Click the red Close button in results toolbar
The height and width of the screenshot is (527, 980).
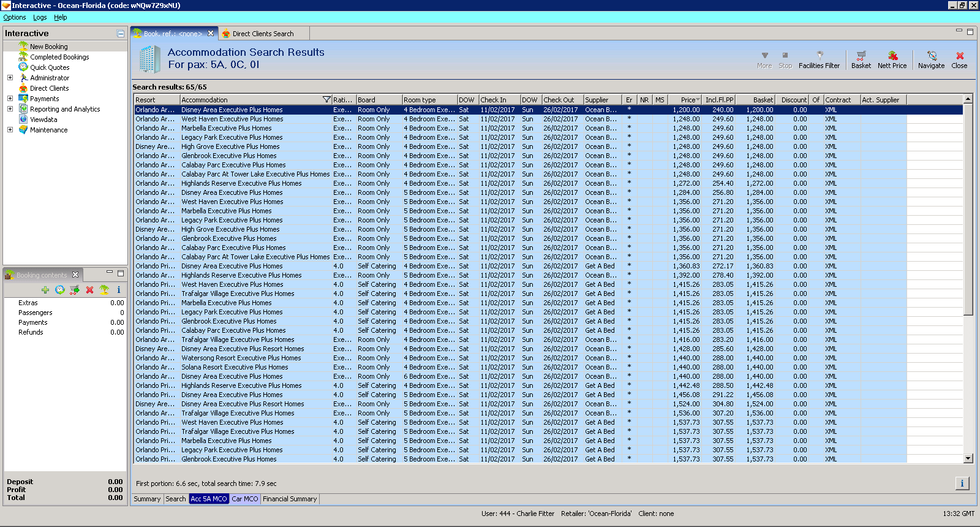click(959, 59)
